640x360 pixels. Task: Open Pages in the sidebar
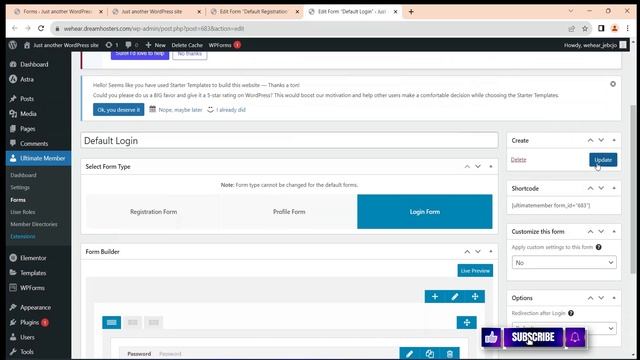pyautogui.click(x=28, y=129)
